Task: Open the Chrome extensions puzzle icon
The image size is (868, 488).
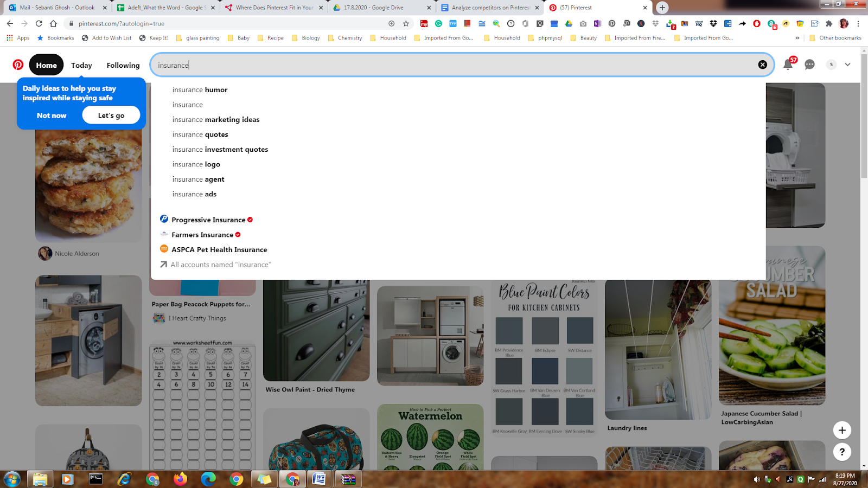Action: pos(829,23)
